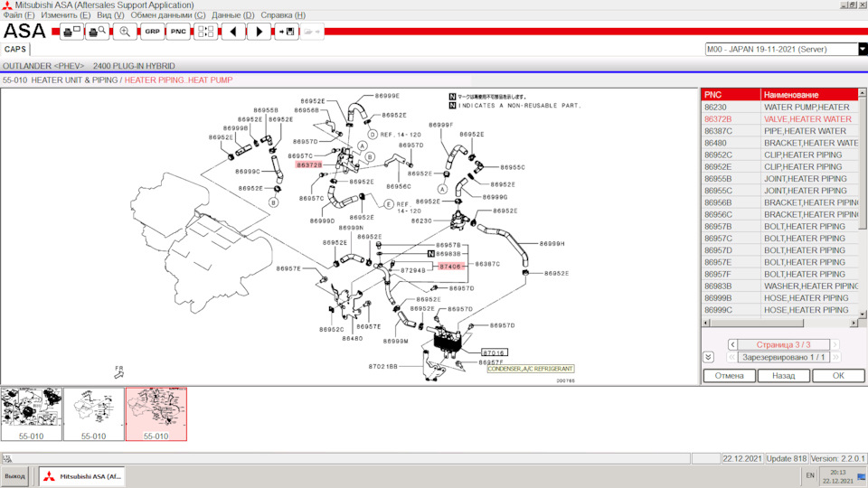
Task: Open the Данные menu
Action: tap(232, 15)
